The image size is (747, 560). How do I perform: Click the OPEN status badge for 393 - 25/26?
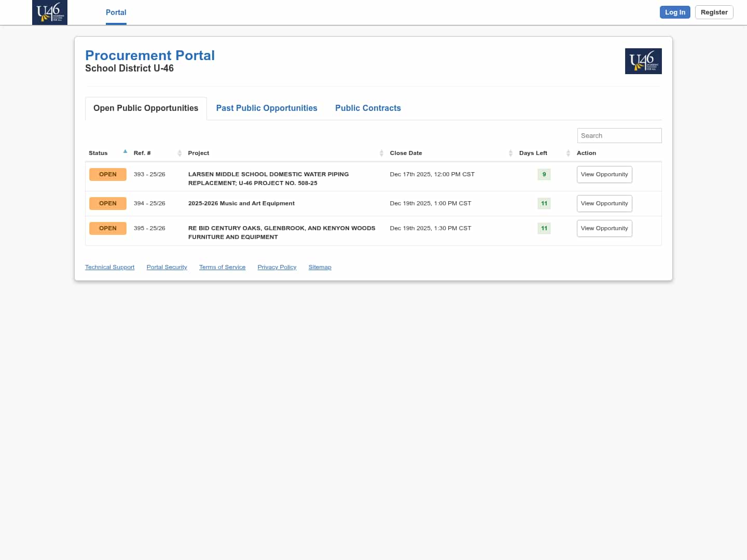click(x=108, y=174)
